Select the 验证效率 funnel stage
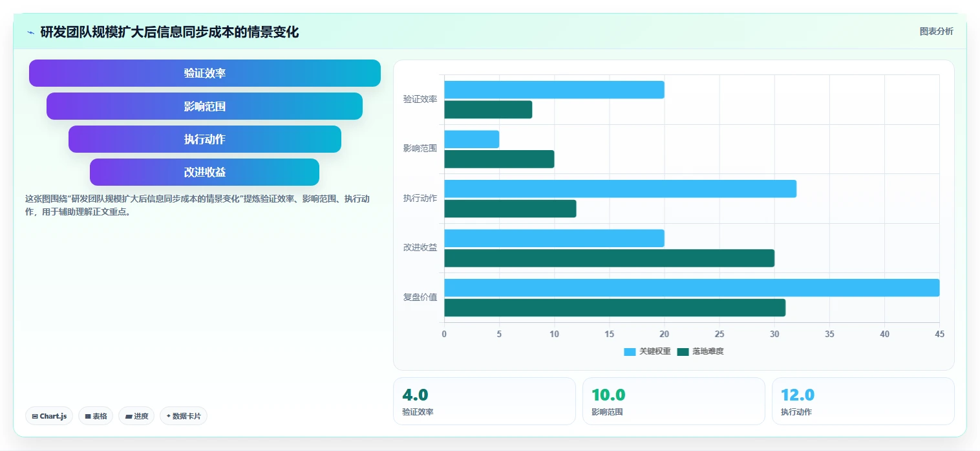The width and height of the screenshot is (980, 451). pyautogui.click(x=205, y=73)
